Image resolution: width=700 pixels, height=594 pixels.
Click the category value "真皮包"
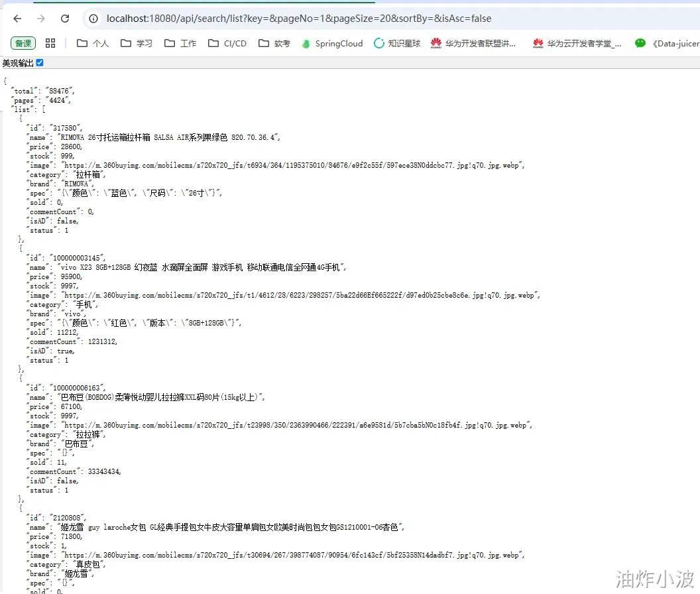(89, 565)
